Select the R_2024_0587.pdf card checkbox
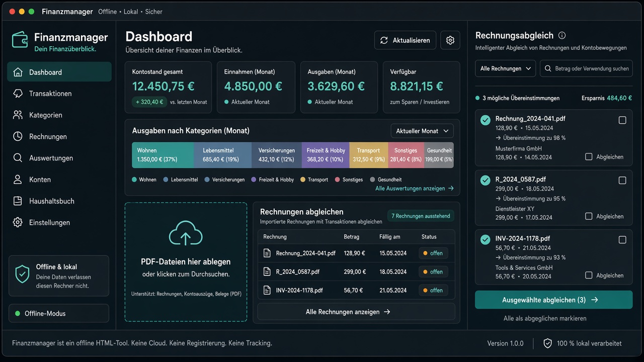Image resolution: width=644 pixels, height=362 pixels. (622, 180)
